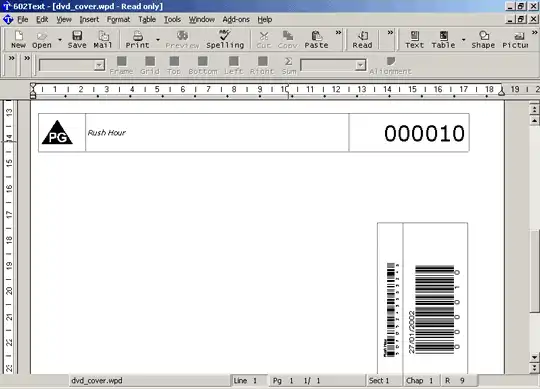Click the Preview toolbar icon
Viewport: 540px width, 389px height.
click(x=182, y=39)
